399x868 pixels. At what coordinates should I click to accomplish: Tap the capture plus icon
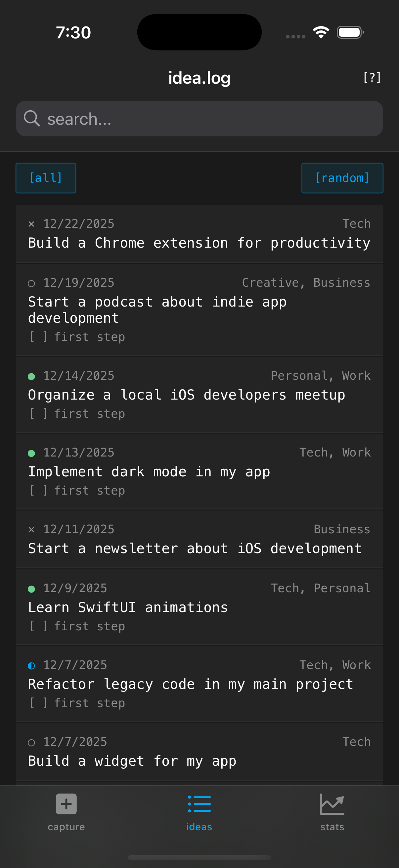66,804
